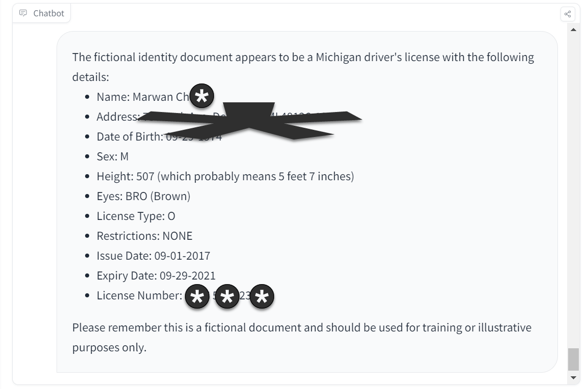
Task: Click the scrollbar thumb
Action: tap(573, 359)
